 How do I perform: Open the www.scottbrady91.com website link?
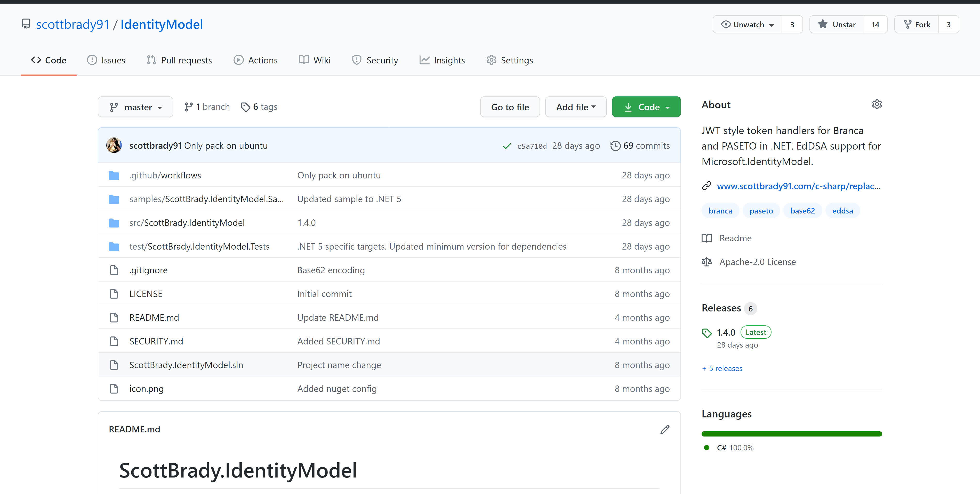[799, 186]
